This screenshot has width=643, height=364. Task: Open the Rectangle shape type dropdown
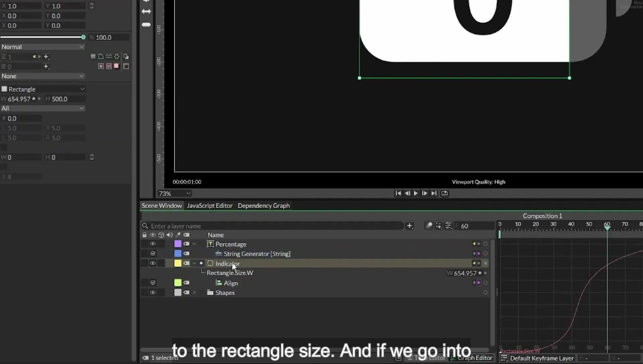(43, 89)
